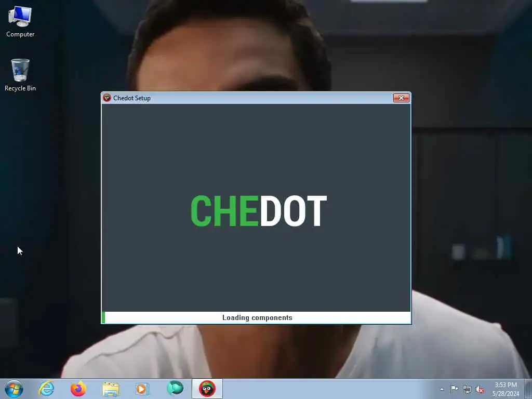Open the clock showing 3:53 PM
This screenshot has height=399, width=532.
click(506, 389)
